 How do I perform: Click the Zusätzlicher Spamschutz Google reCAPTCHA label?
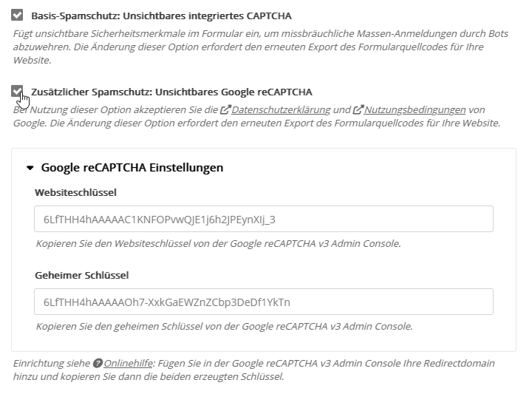pyautogui.click(x=171, y=92)
